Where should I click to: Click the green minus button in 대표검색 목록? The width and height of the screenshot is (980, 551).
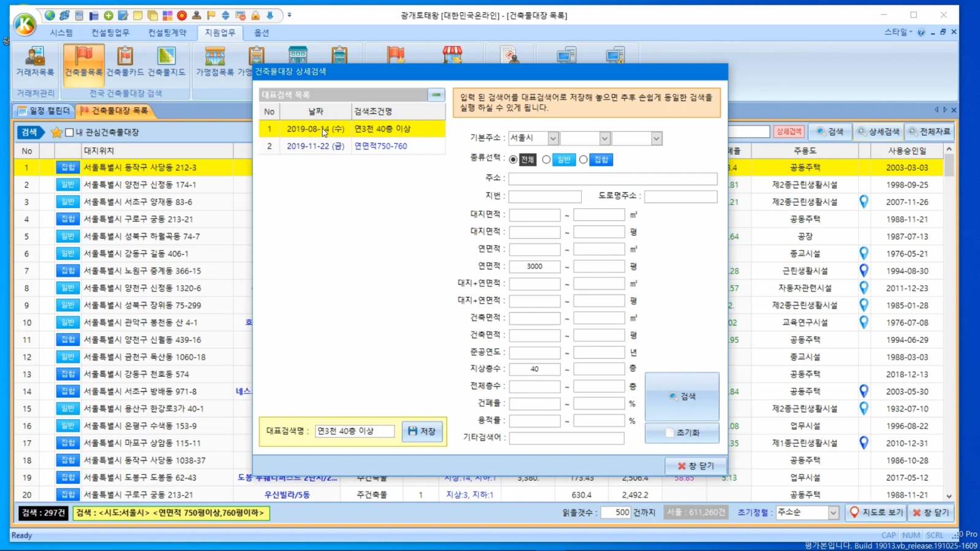(x=436, y=95)
